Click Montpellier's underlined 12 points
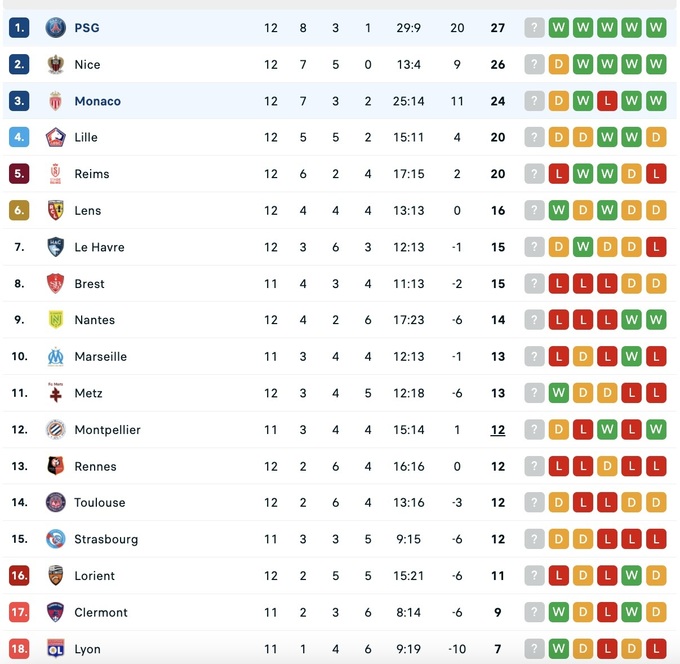Viewport: 680px width, 664px height. point(498,430)
